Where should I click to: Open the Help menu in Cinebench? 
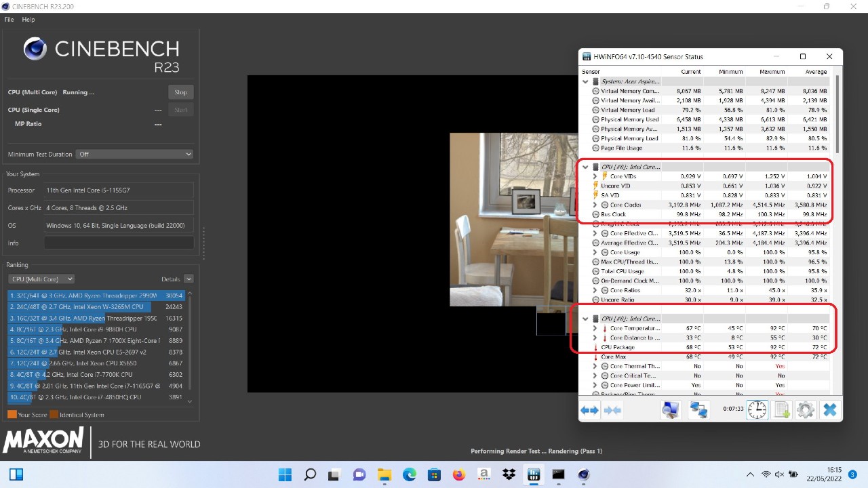click(x=28, y=20)
